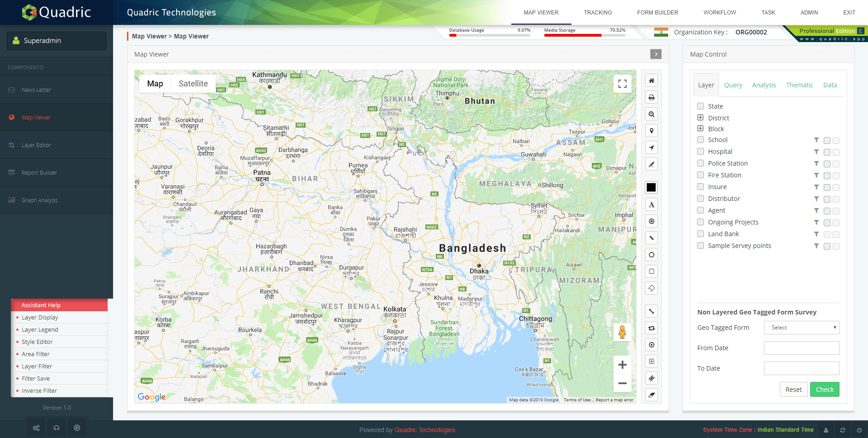The height and width of the screenshot is (438, 868).
Task: Select the draw circle tool
Action: pos(651,255)
